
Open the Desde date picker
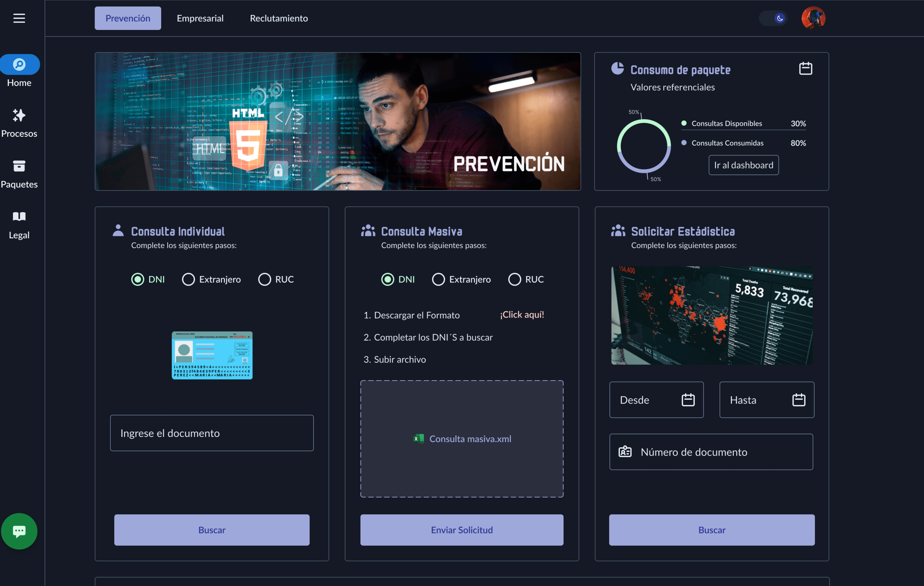click(688, 400)
